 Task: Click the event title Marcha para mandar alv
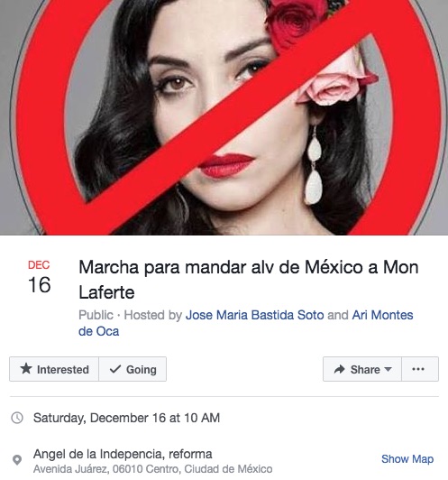coord(249,280)
